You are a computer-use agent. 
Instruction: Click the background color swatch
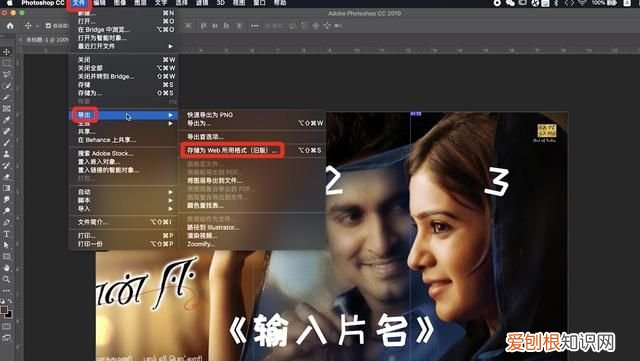(x=9, y=315)
